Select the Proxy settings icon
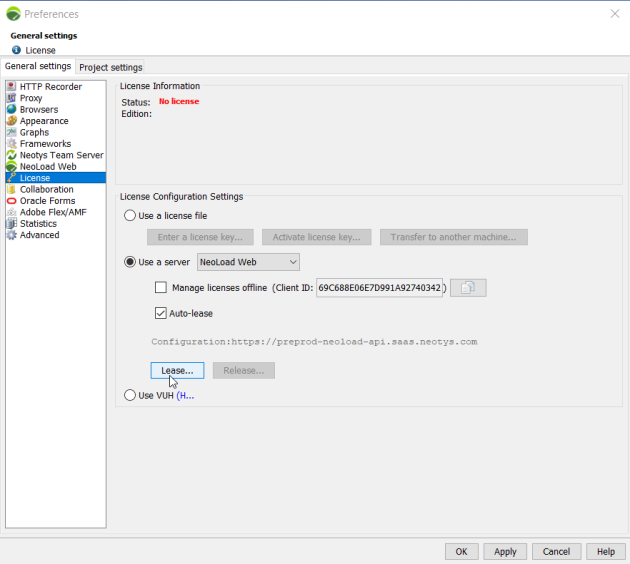This screenshot has height=564, width=630. click(12, 98)
